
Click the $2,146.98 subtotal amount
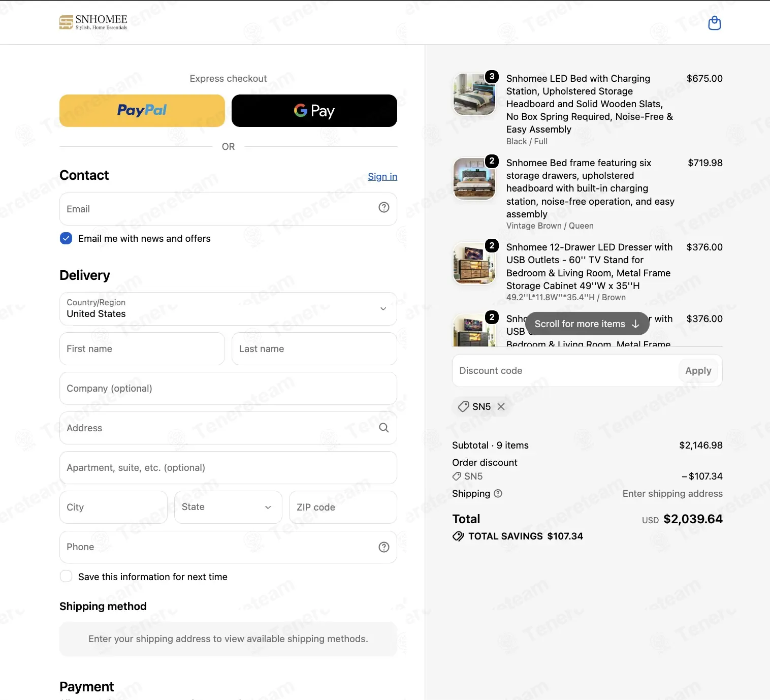pyautogui.click(x=701, y=446)
